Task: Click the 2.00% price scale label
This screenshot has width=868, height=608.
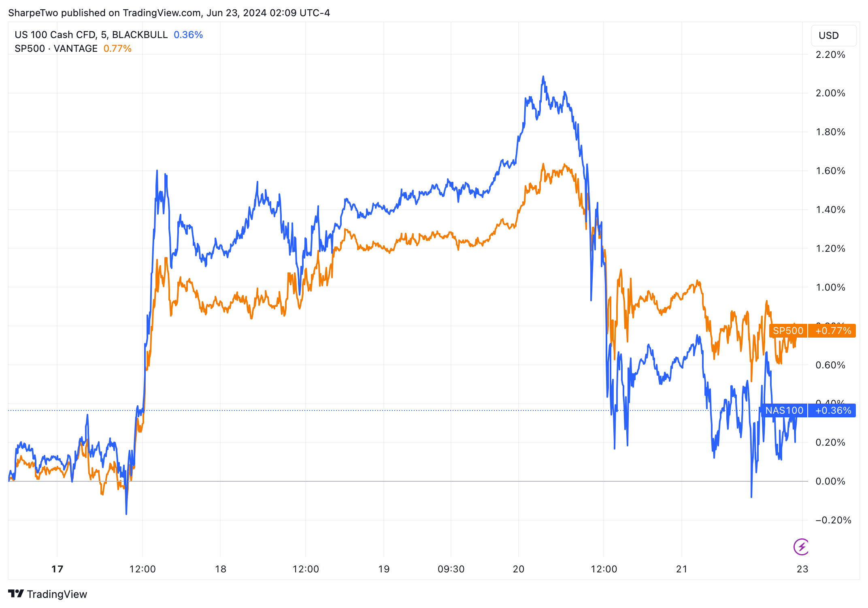Action: pos(830,93)
